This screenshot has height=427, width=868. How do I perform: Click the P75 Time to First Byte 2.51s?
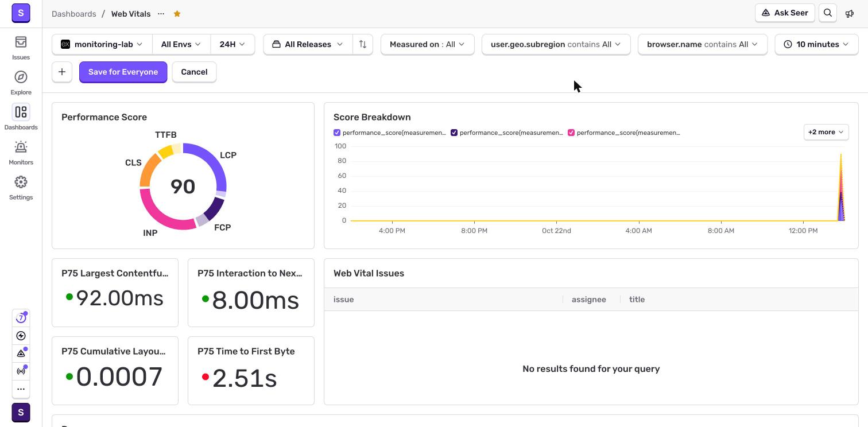(245, 377)
